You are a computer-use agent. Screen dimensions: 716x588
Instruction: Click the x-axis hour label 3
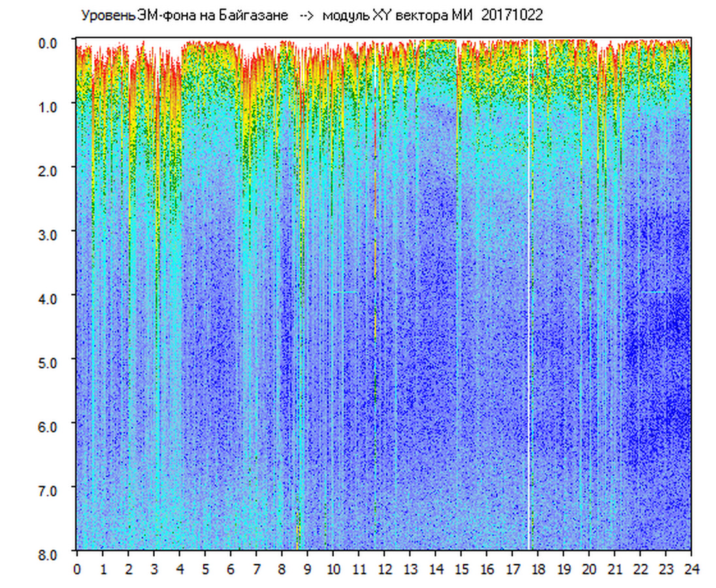[154, 569]
